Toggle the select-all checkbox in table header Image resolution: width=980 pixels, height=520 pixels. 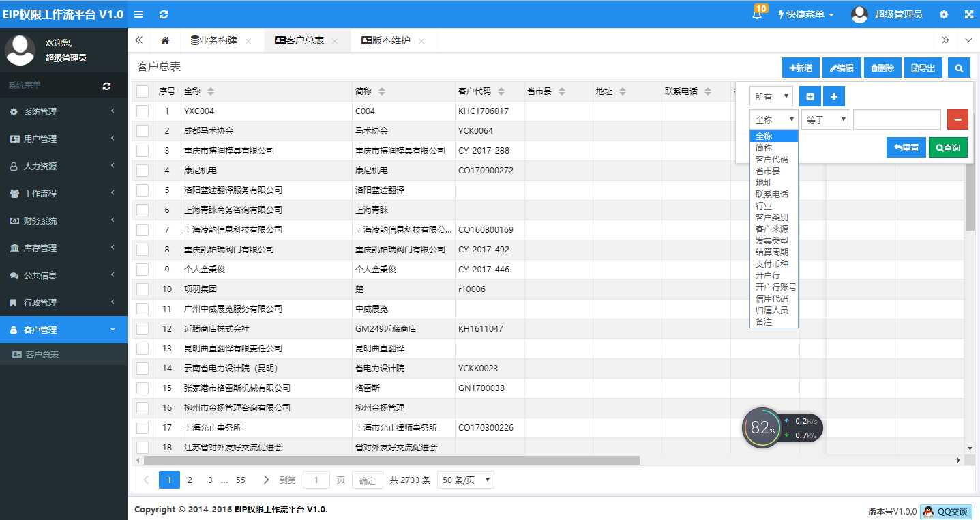143,90
